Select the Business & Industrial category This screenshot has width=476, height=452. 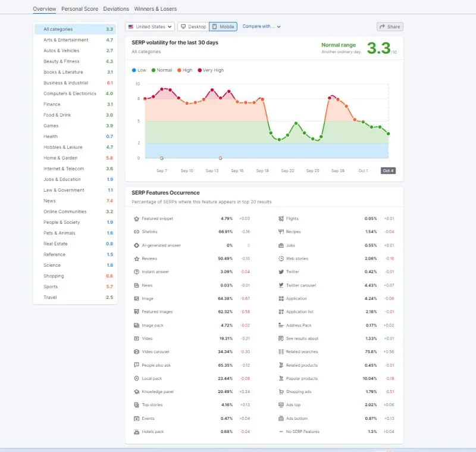click(x=76, y=83)
